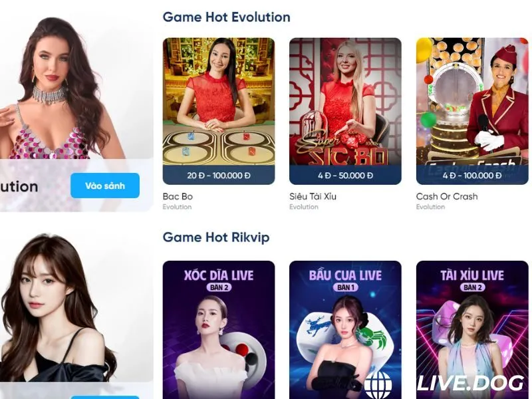Select the Bầu Cua Live game card
Screen dimensions: 532x399
click(345, 330)
